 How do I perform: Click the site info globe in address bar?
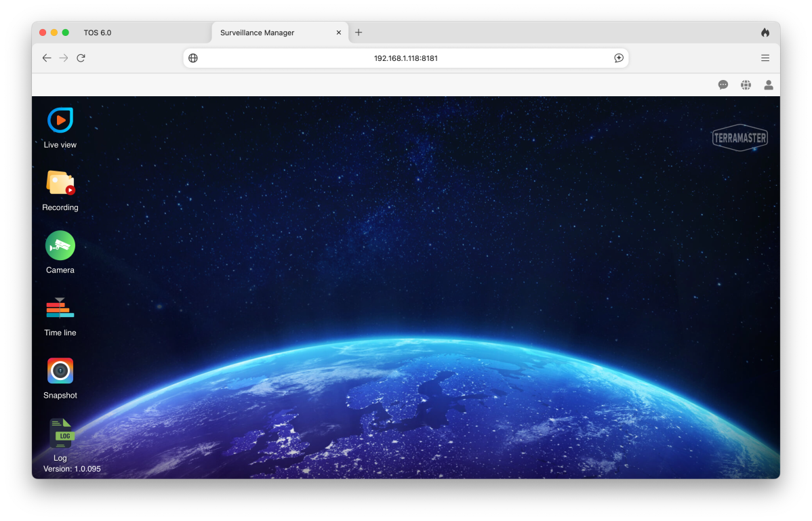[x=193, y=58]
